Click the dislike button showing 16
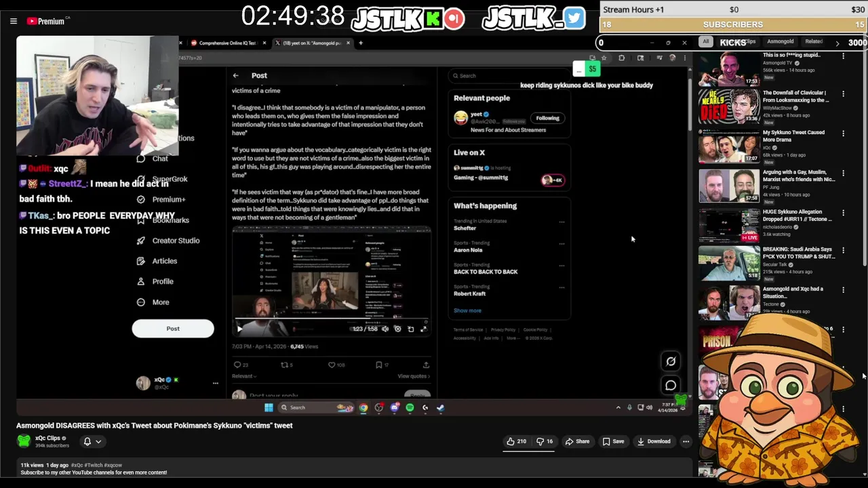This screenshot has width=868, height=488. (x=545, y=441)
